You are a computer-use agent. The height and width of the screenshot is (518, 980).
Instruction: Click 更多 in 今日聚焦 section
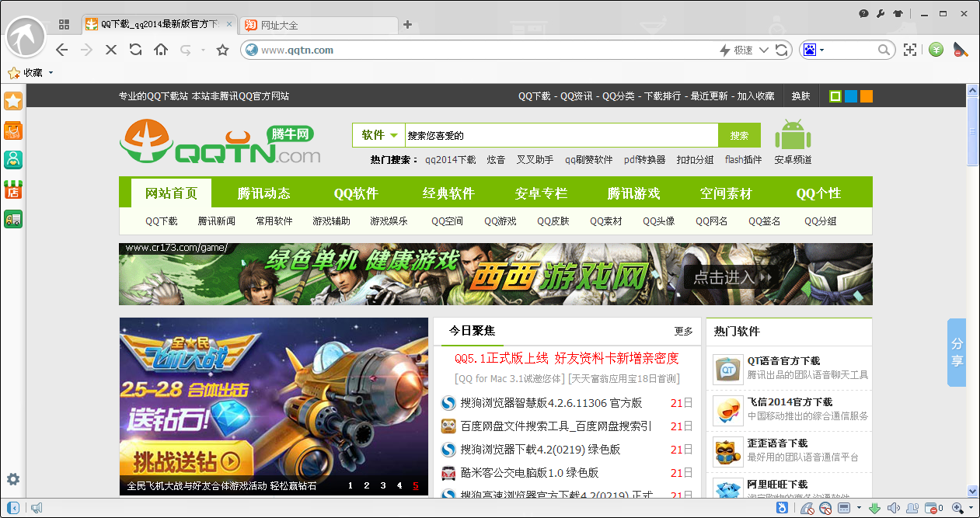point(683,331)
